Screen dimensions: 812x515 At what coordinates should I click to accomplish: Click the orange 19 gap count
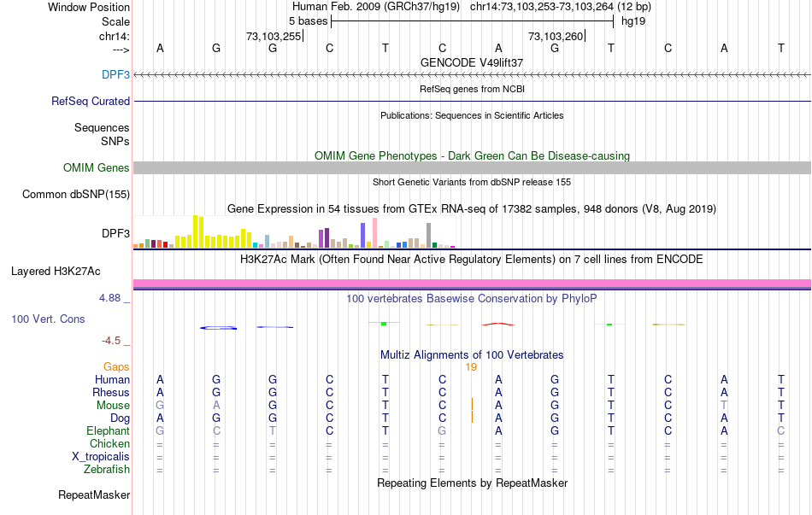point(471,367)
